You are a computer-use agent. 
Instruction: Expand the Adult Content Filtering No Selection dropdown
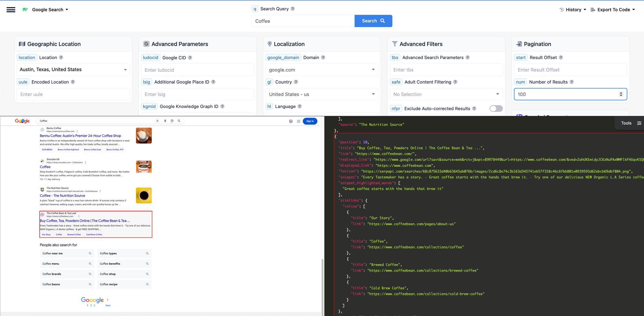point(446,94)
